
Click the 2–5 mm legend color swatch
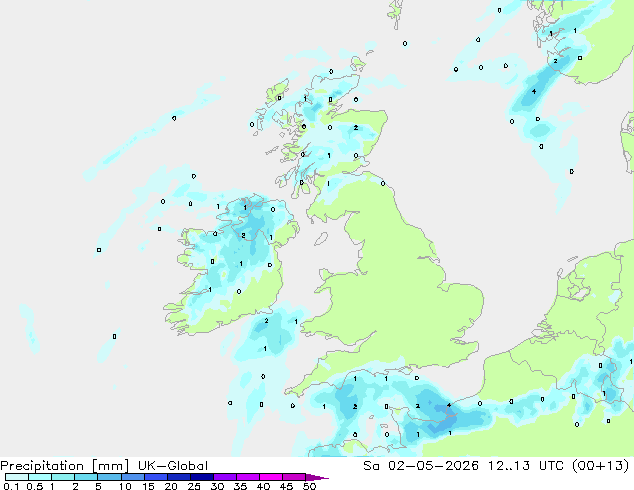tap(86, 477)
